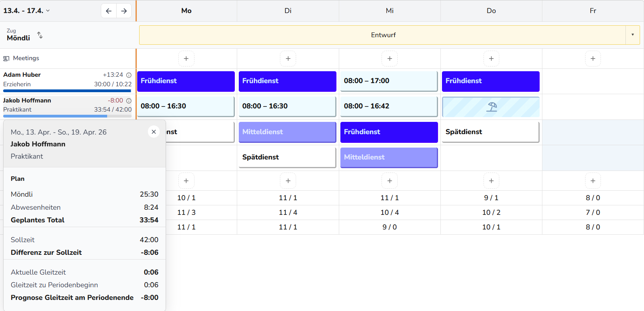Add entry in bottom row on Wednesday
The width and height of the screenshot is (644, 311).
[389, 181]
